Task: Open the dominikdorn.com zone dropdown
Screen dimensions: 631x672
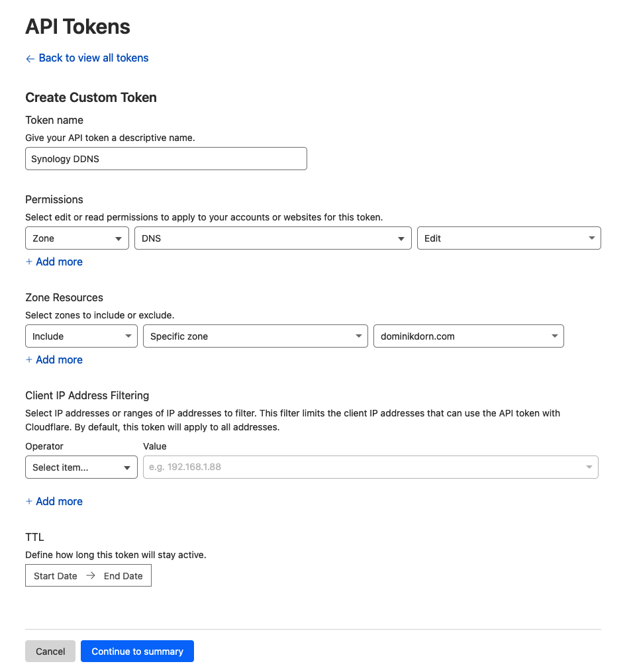Action: click(x=468, y=336)
